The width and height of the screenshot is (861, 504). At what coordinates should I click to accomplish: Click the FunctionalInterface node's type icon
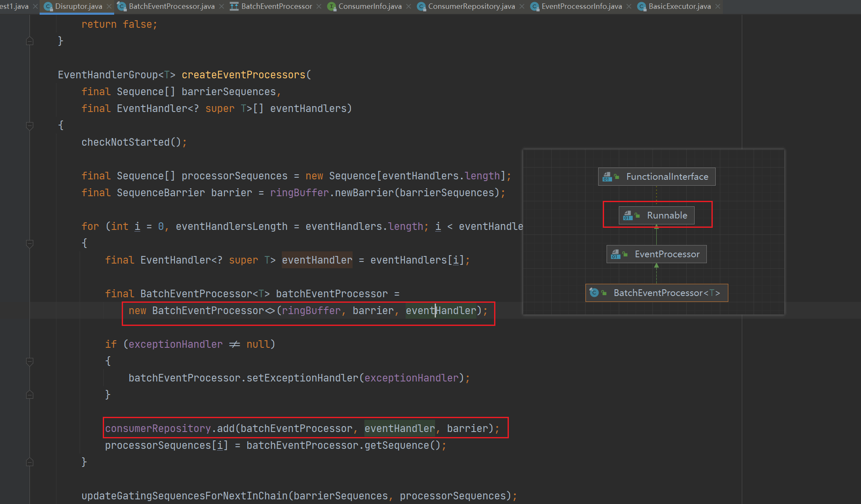(x=607, y=177)
